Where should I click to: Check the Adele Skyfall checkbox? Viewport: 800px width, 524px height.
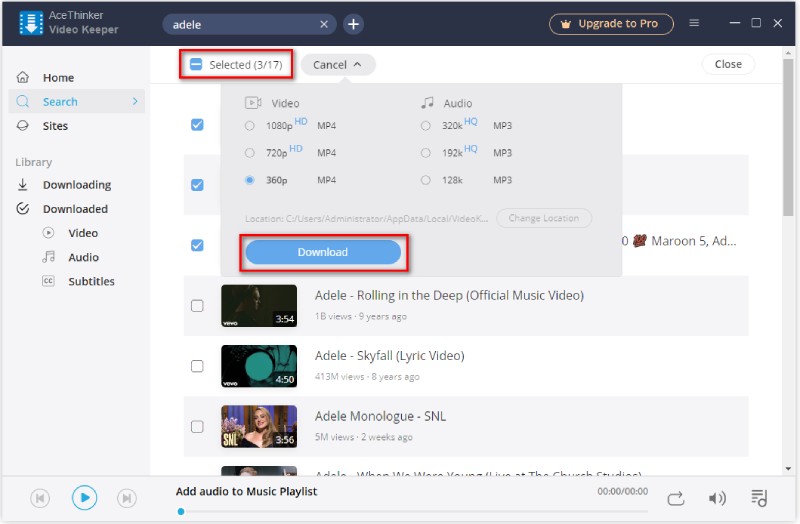tap(197, 366)
